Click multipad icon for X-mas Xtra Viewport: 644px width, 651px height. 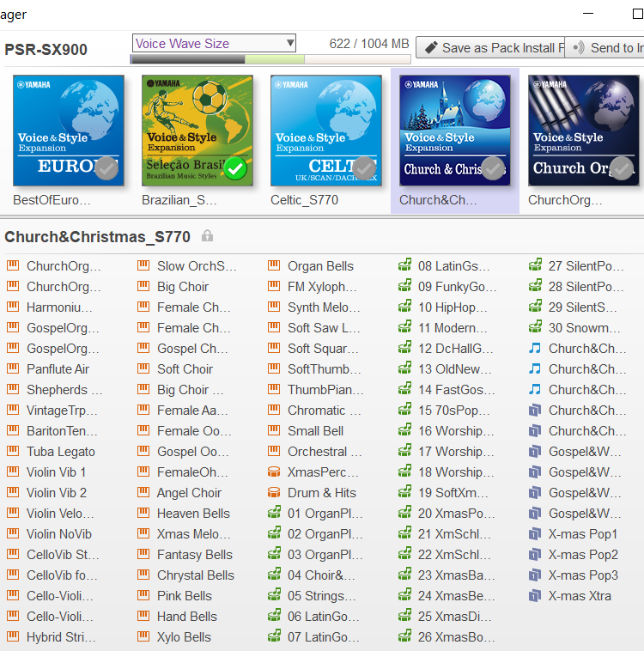pyautogui.click(x=535, y=595)
